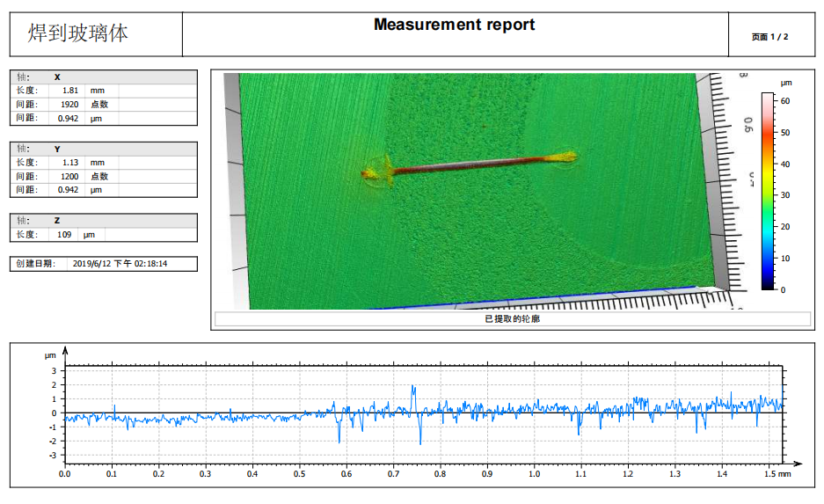Click X axis length value 1.81
The width and height of the screenshot is (824, 504).
tap(69, 91)
